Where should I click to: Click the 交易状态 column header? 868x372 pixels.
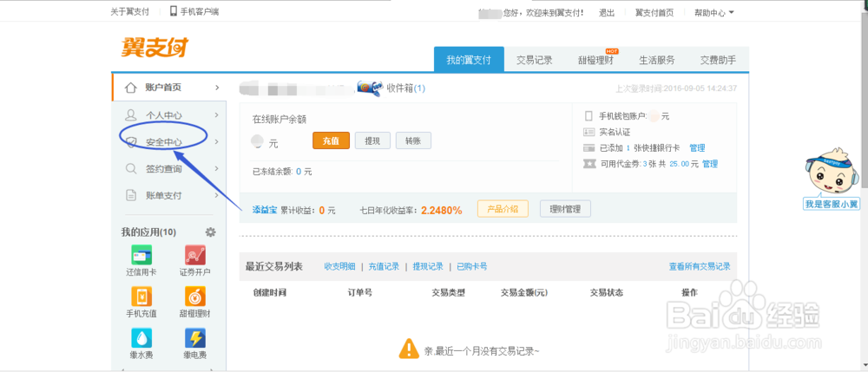coord(607,292)
